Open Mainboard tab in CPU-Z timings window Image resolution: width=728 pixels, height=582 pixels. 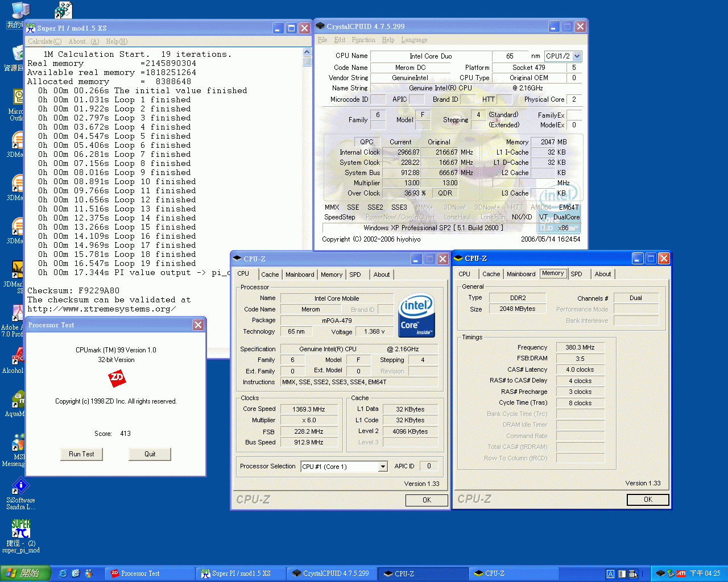521,274
